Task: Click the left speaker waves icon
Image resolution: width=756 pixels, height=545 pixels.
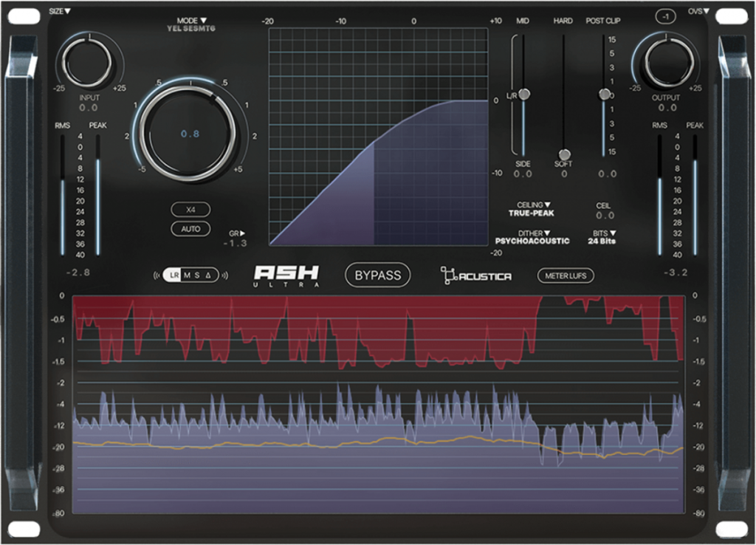Action: pyautogui.click(x=157, y=275)
